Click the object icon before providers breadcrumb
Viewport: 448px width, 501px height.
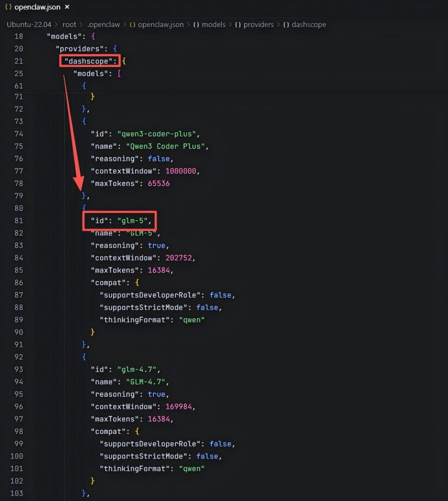(x=238, y=24)
